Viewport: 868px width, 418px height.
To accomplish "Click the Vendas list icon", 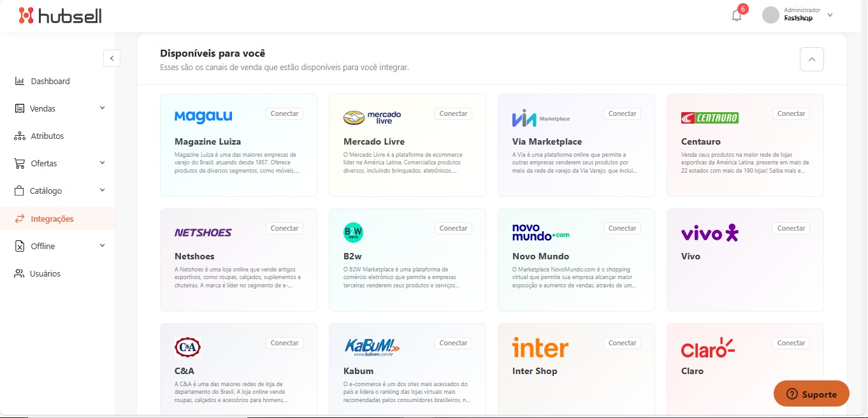I will 19,108.
